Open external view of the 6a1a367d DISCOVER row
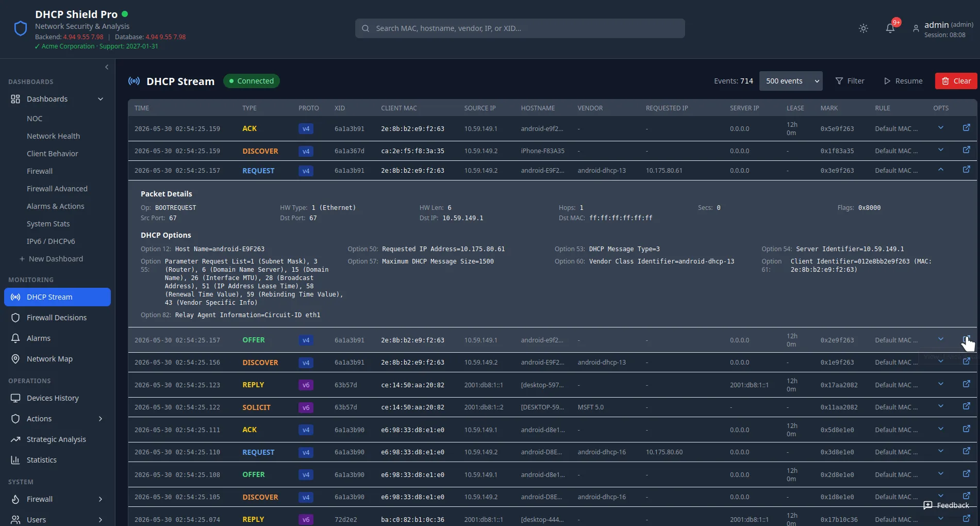This screenshot has height=526, width=980. click(x=967, y=150)
